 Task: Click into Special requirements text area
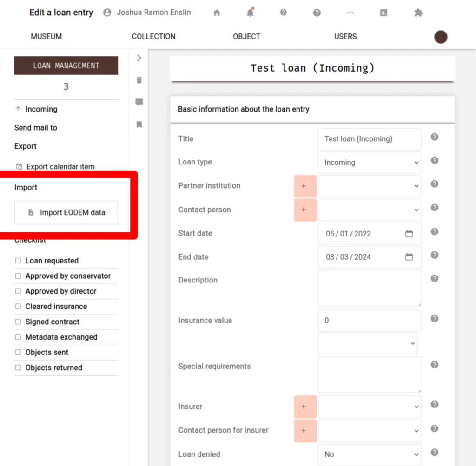tap(370, 374)
